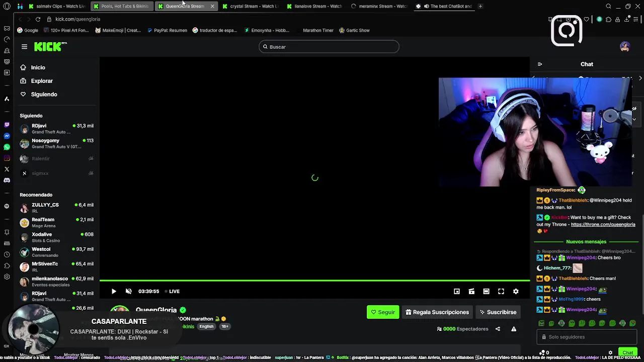644x362 pixels.
Task: Switch to Pools, Hot Tubs & Bikinis tab
Action: pos(122,6)
